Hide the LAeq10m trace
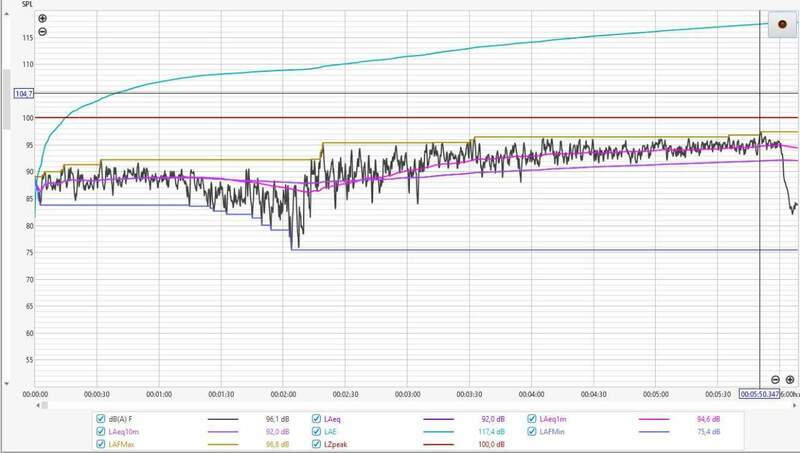The image size is (800, 453). point(100,431)
